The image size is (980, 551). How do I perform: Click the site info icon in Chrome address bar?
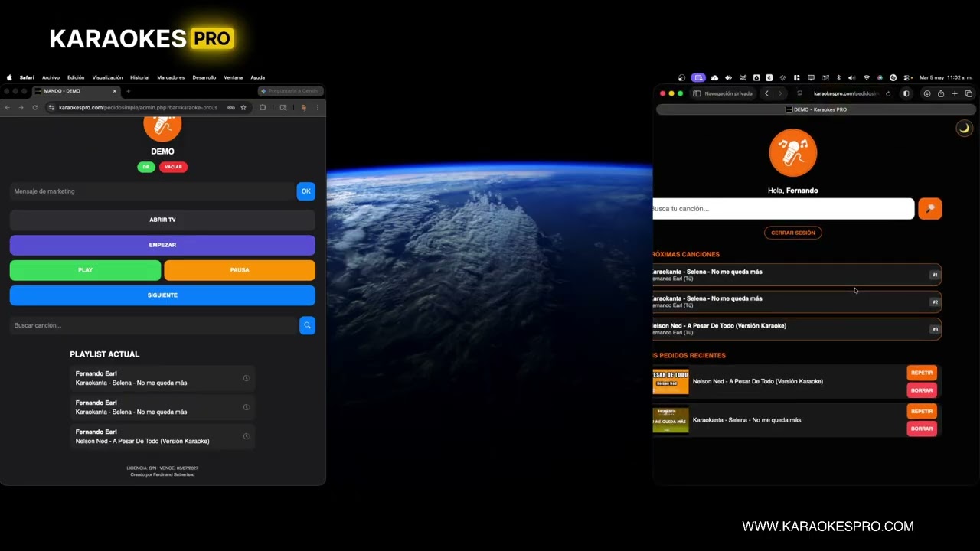[51, 108]
